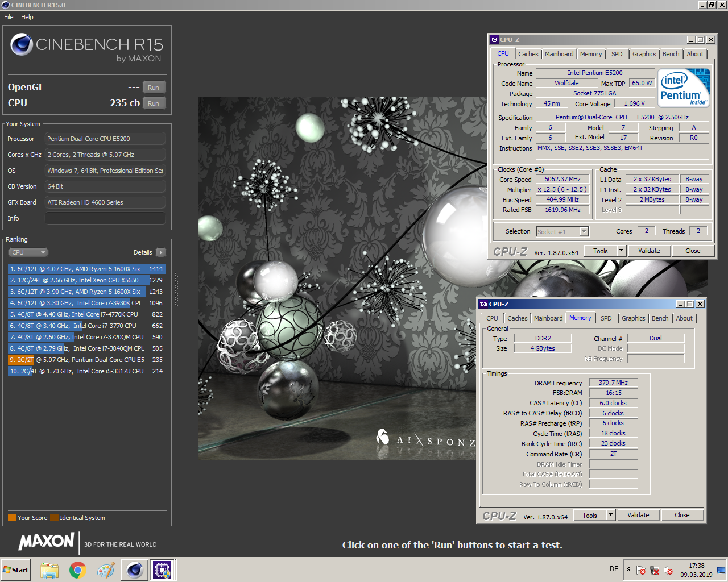
Task: Select ranking row Intel Core i7-3840QM
Action: (x=86, y=348)
